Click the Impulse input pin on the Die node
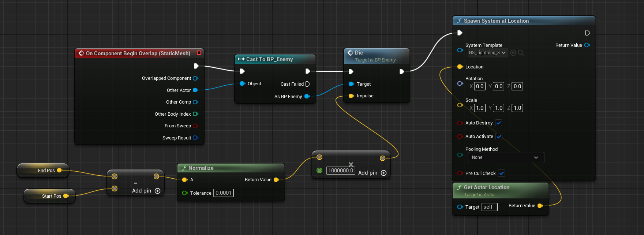Screen dimensions: 644x235 (x=351, y=96)
